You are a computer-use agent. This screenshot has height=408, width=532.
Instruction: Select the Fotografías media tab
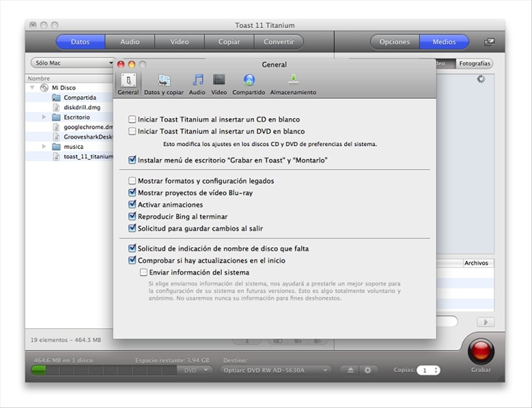[x=475, y=63]
